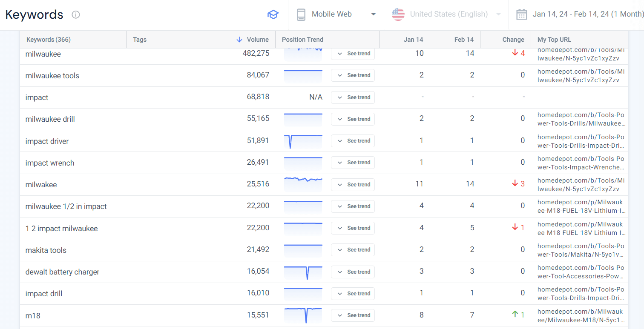
Task: Open the top URL for milwakee
Action: [581, 185]
